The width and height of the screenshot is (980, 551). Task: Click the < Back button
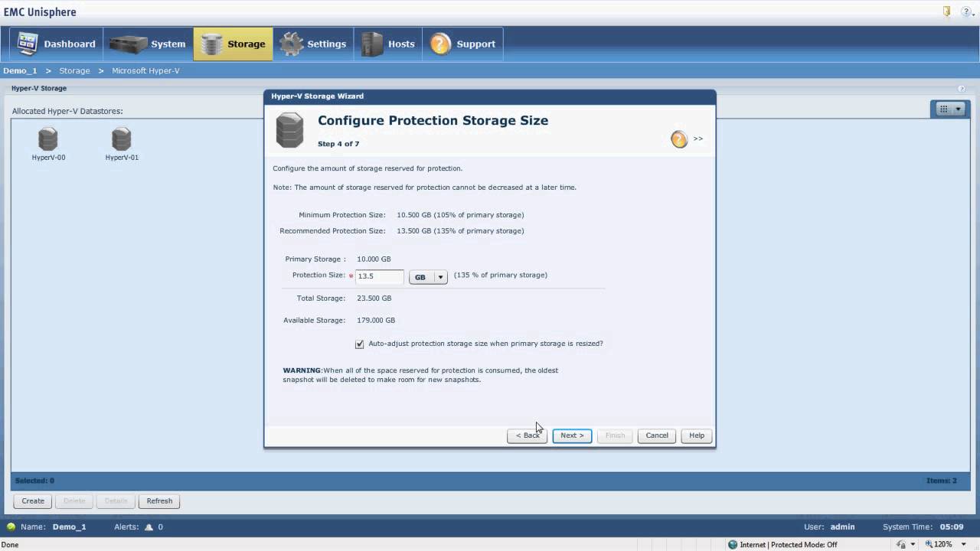pyautogui.click(x=527, y=435)
